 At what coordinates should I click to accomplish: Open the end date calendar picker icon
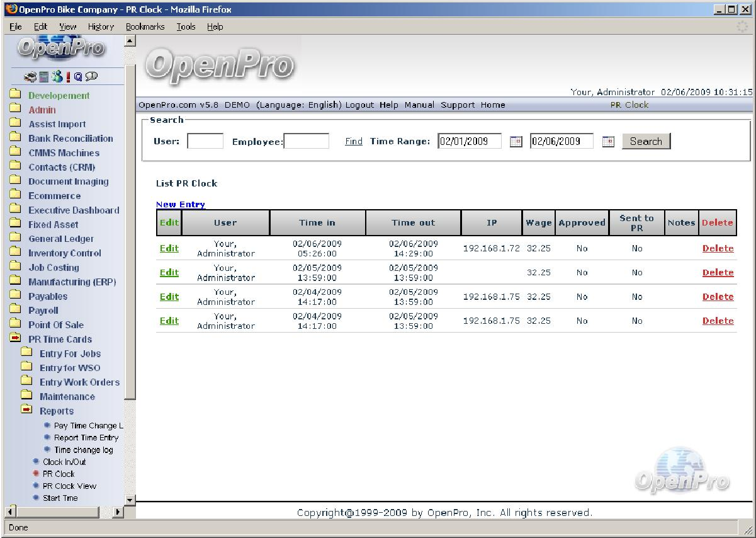pos(607,142)
